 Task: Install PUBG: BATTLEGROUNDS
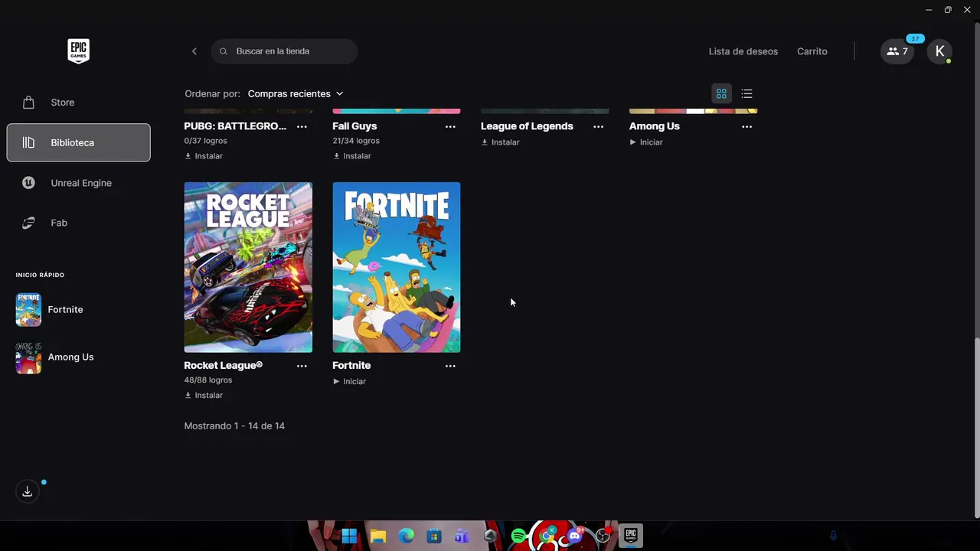(x=204, y=156)
